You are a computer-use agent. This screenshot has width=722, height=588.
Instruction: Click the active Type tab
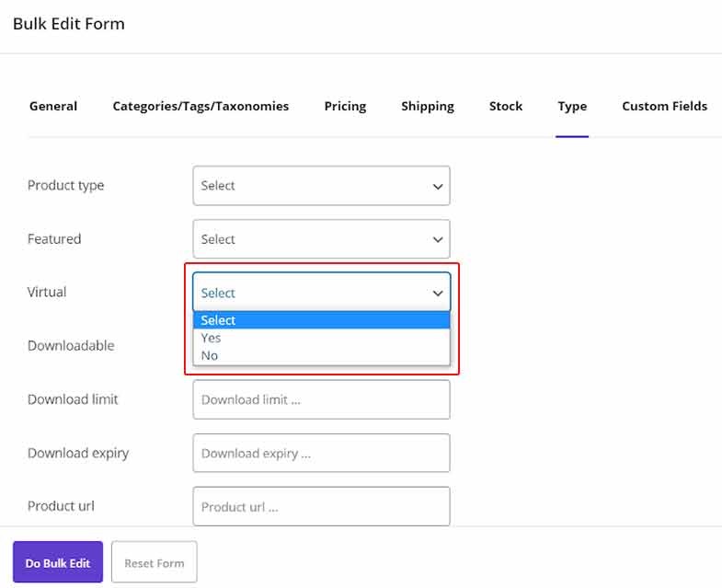[571, 106]
